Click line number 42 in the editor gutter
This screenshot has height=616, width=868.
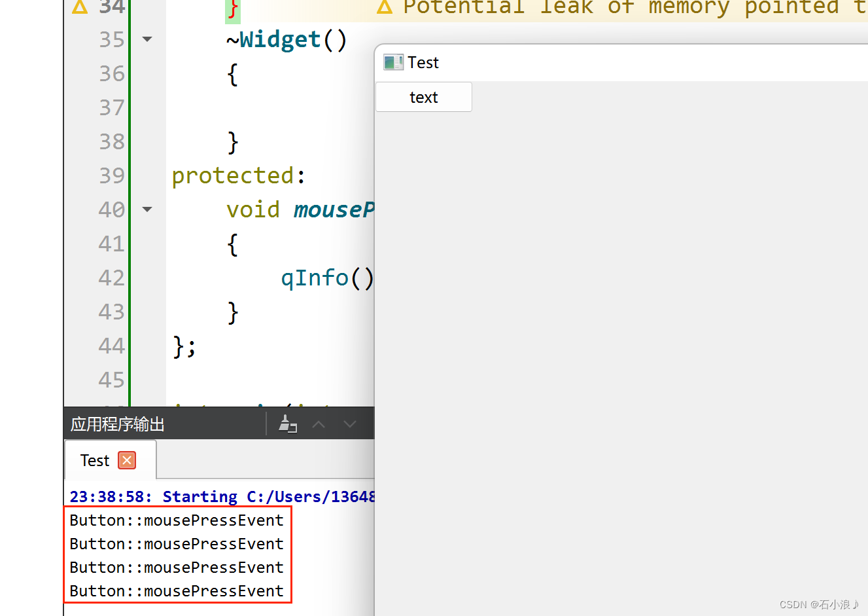pyautogui.click(x=111, y=278)
